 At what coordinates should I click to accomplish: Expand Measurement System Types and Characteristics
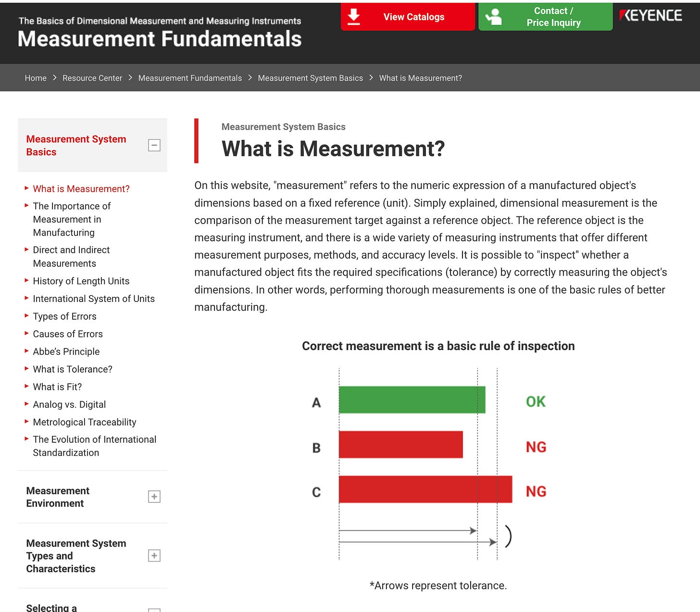click(x=154, y=556)
